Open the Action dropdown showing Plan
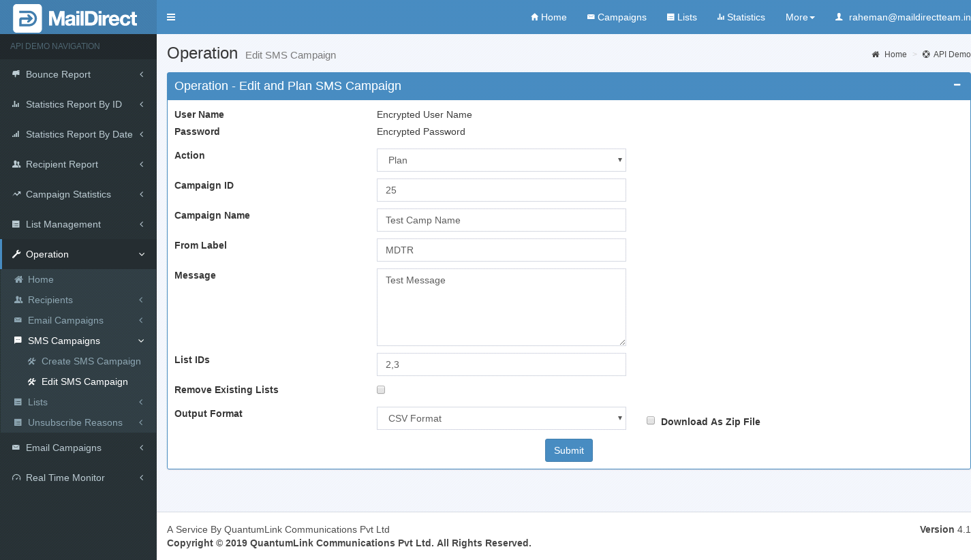Viewport: 971px width, 560px height. (x=501, y=160)
